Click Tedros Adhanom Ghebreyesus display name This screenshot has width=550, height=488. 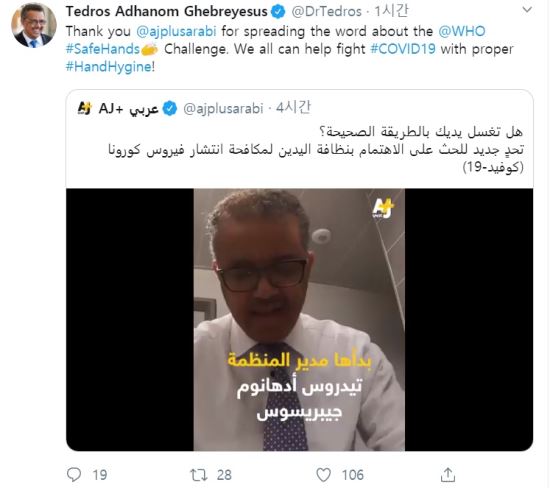[x=167, y=12]
